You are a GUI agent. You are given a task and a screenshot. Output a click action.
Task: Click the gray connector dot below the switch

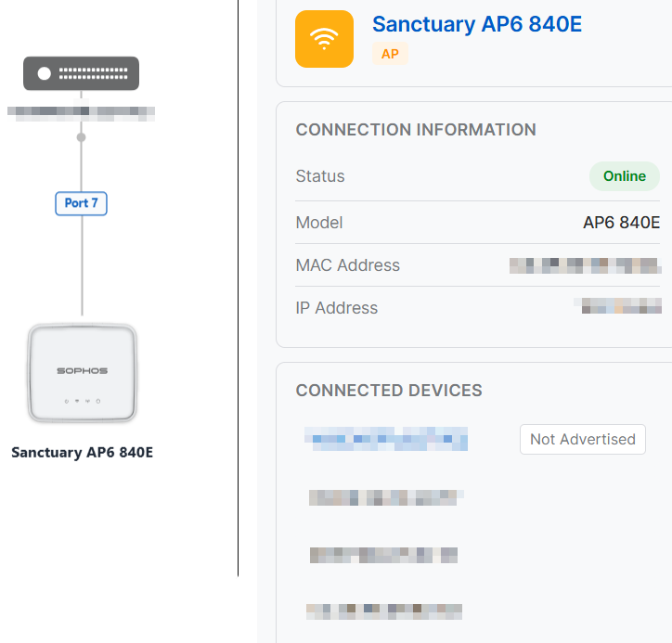81,137
